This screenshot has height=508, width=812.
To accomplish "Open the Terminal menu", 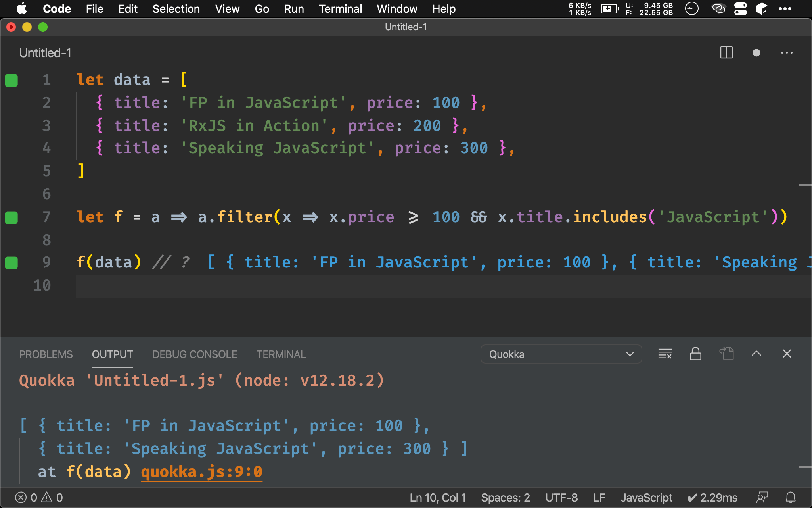I will click(x=340, y=9).
